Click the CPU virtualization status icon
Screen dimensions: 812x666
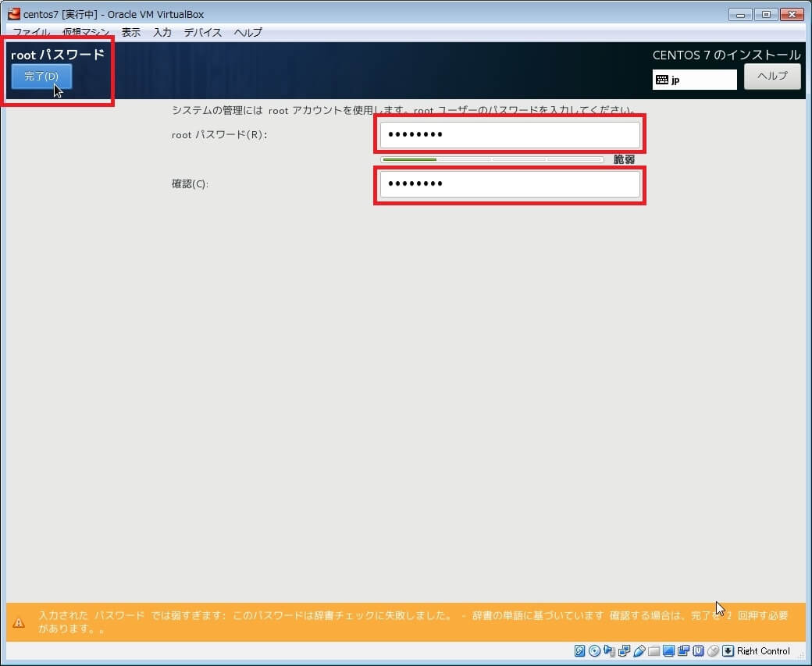pos(699,651)
